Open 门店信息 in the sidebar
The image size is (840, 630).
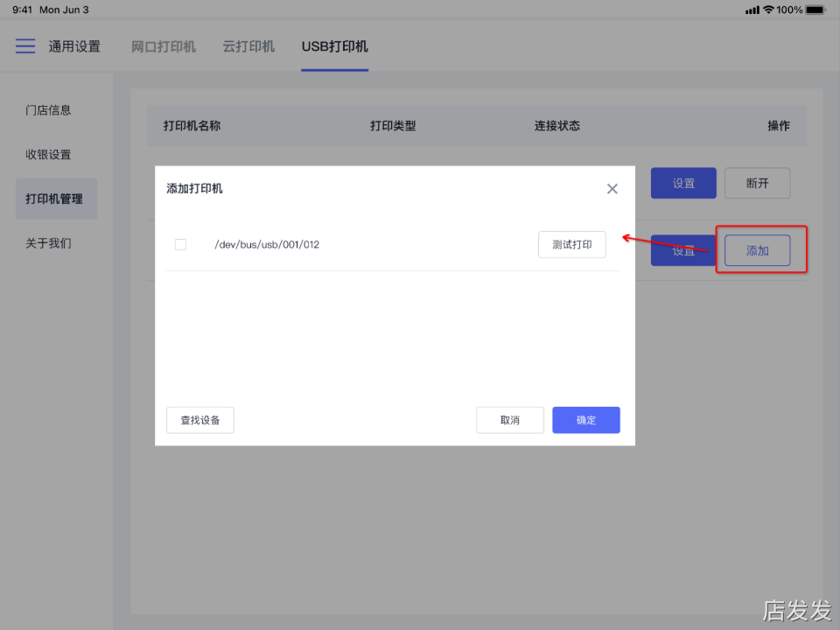48,110
